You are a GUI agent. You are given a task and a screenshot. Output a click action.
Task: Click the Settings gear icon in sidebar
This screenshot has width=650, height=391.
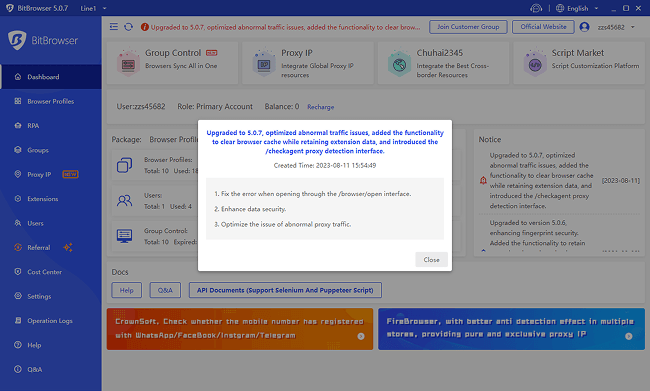tap(18, 296)
